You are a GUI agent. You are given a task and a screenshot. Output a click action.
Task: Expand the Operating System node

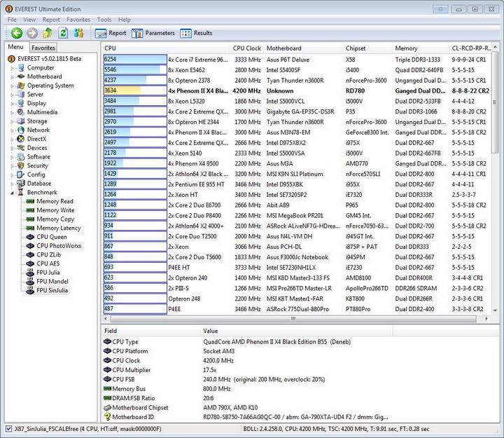12,86
